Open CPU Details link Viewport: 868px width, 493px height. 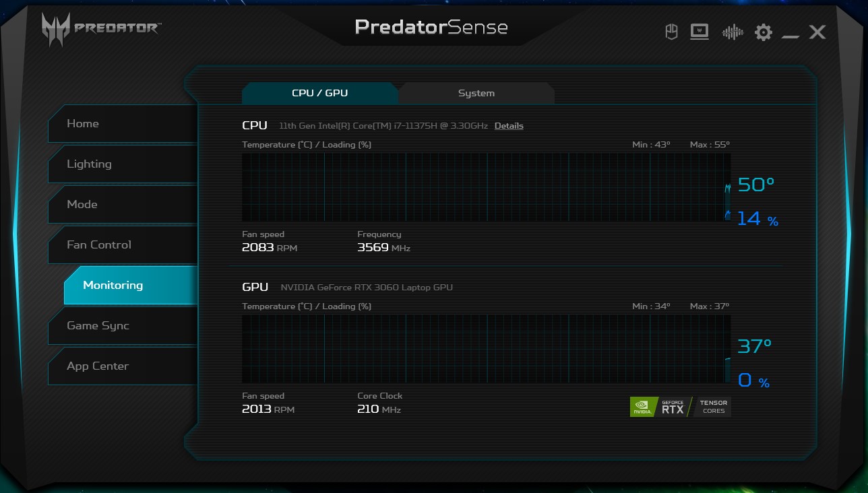509,126
